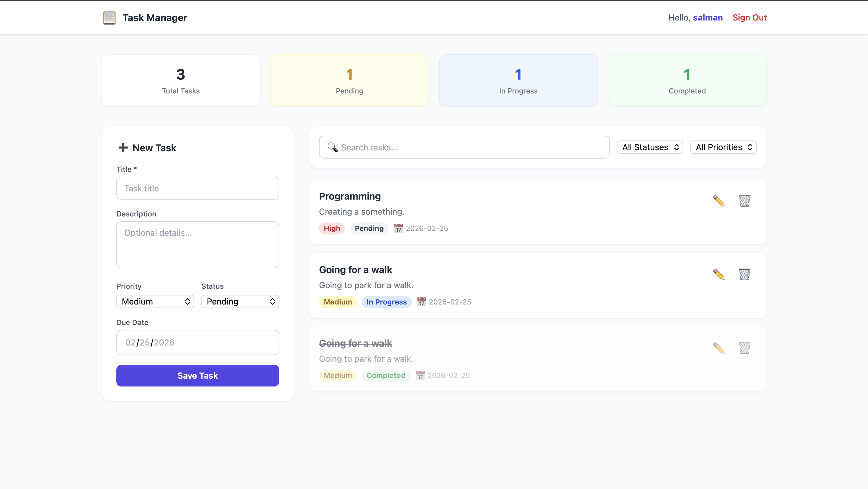Delete the In Progress Going for a walk task
868x489 pixels.
click(x=744, y=274)
